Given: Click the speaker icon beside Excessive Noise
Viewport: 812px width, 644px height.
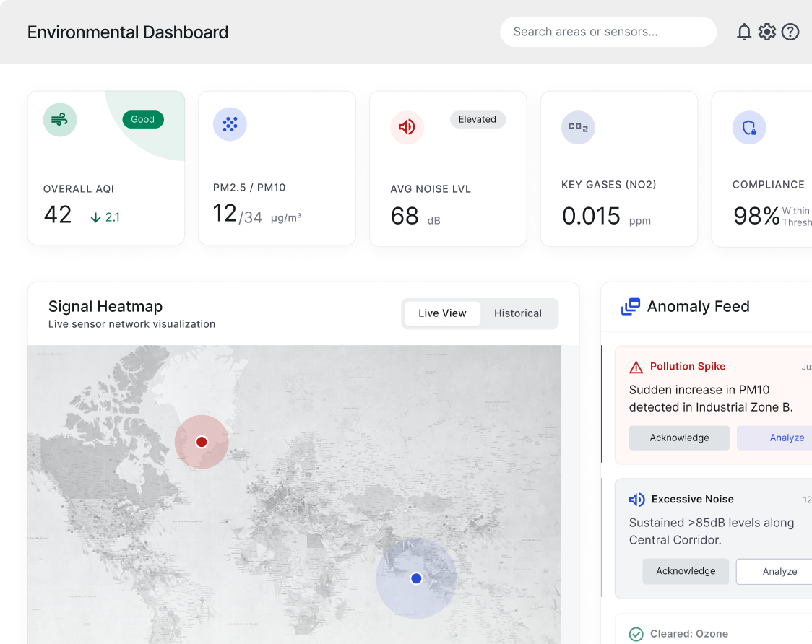Looking at the screenshot, I should [x=636, y=500].
